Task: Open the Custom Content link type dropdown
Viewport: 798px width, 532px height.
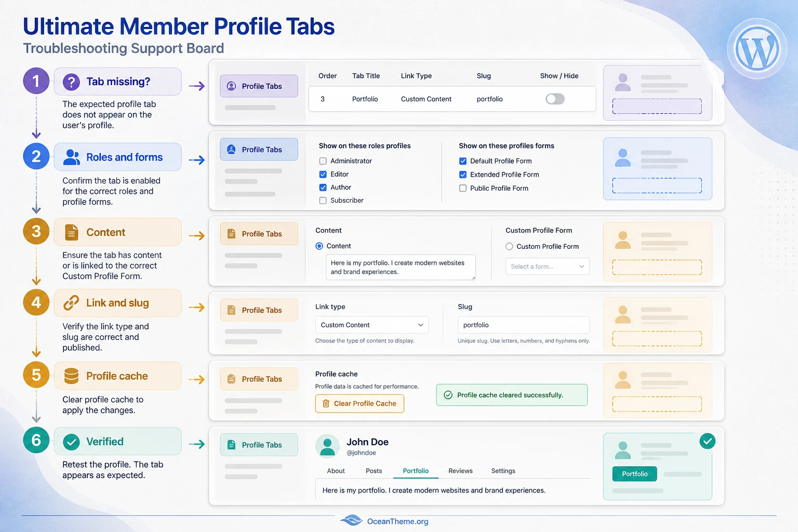Action: 372,325
